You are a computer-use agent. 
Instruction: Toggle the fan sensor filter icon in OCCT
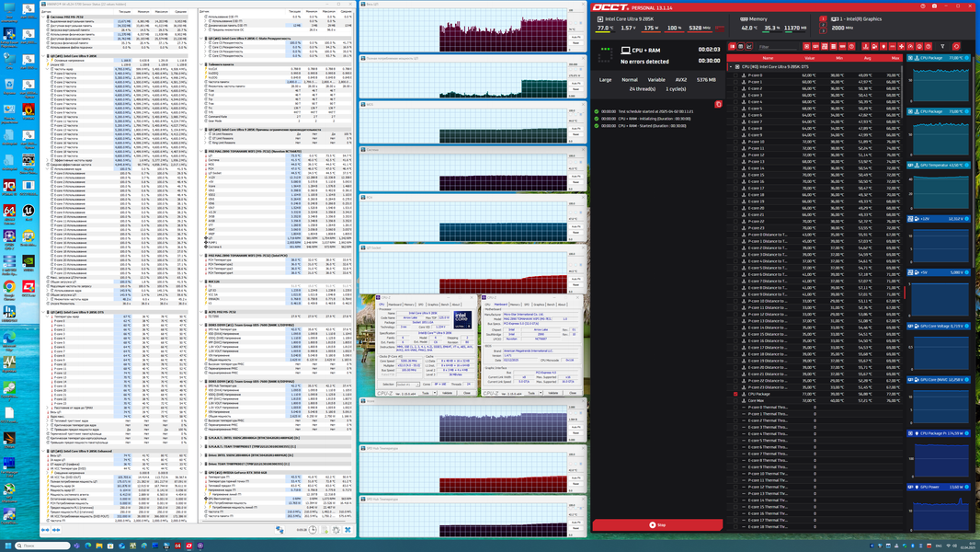coord(901,47)
